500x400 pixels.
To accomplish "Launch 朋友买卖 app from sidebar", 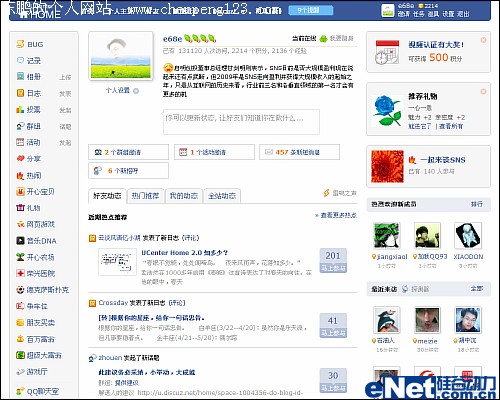I will pos(40,323).
